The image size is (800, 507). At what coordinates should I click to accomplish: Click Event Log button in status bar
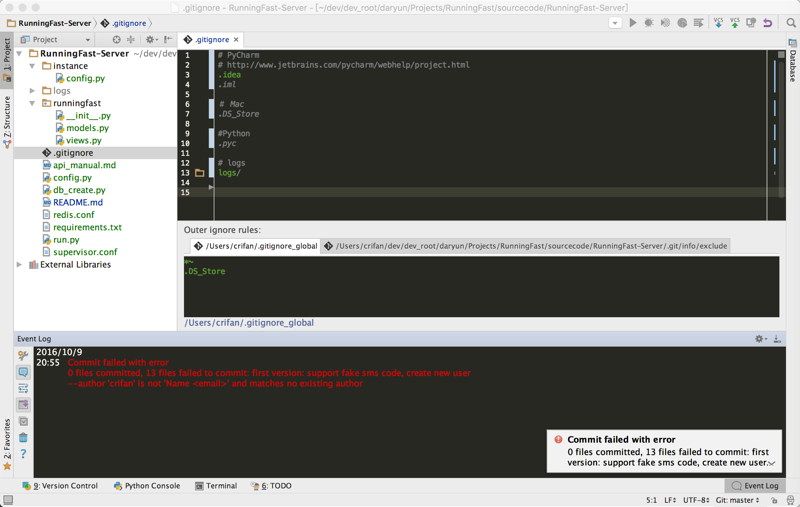click(755, 486)
